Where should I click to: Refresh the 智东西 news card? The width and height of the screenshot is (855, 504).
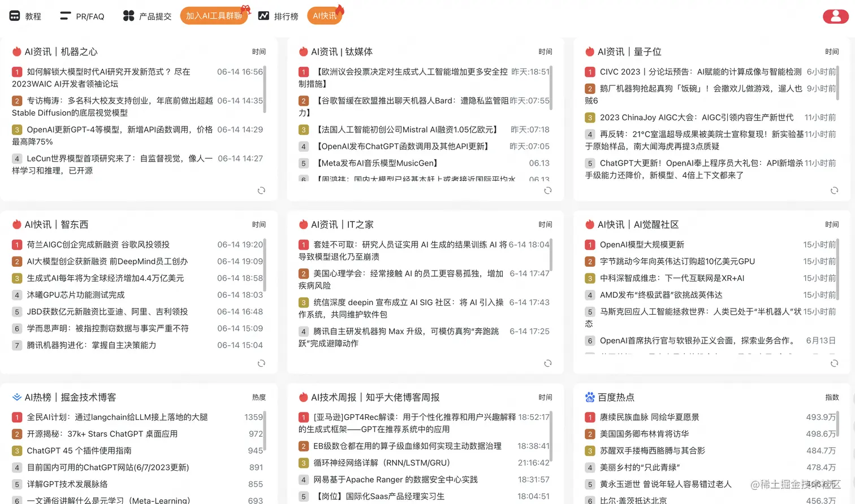pos(261,363)
